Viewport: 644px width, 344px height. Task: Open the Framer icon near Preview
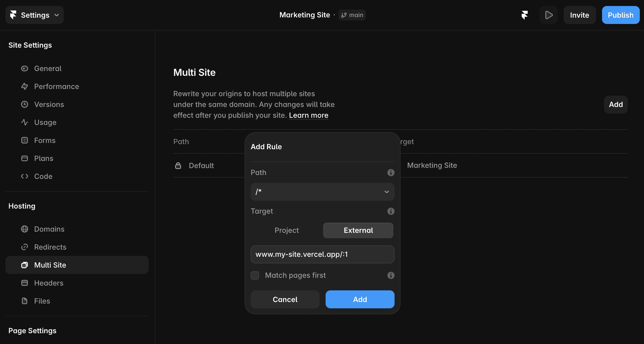click(x=524, y=15)
